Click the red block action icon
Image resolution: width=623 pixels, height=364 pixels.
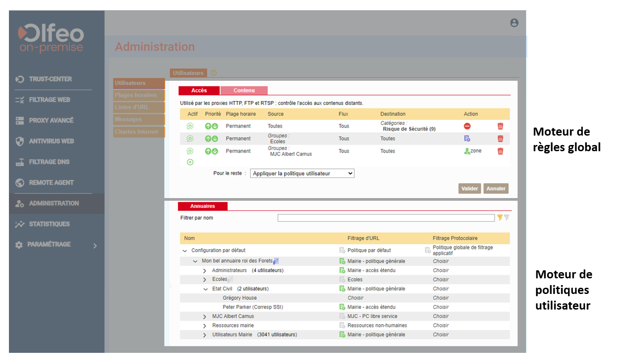pyautogui.click(x=467, y=126)
